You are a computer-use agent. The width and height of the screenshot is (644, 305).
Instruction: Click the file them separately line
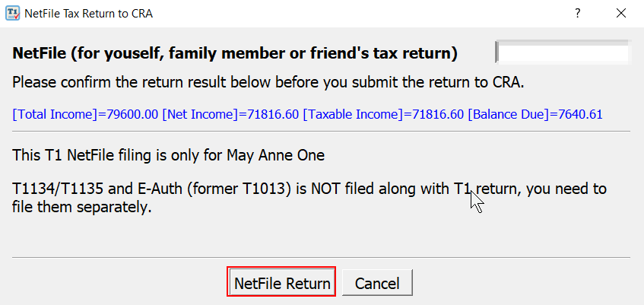pyautogui.click(x=81, y=207)
